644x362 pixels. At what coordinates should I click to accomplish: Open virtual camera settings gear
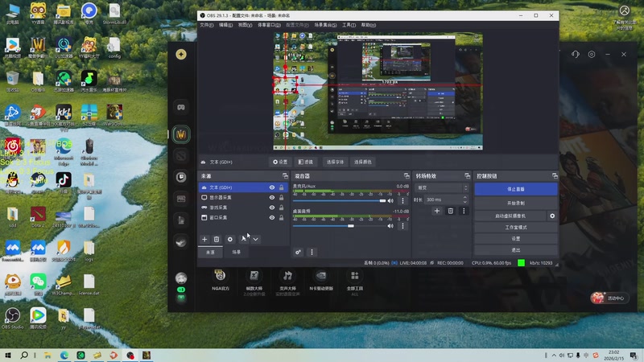pyautogui.click(x=552, y=216)
